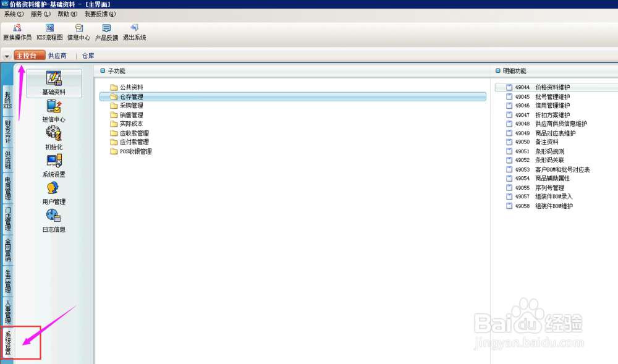
Task: Click the 子功能 panel header
Action: coord(117,71)
